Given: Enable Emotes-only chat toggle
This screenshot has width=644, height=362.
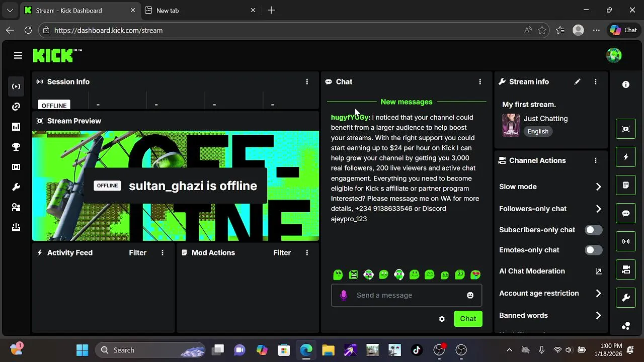Looking at the screenshot, I should click(593, 250).
